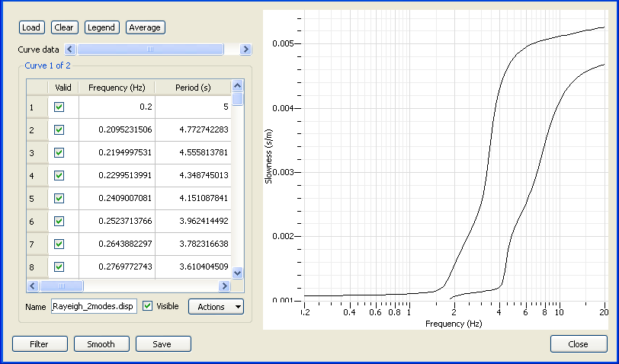Click the Load button

pyautogui.click(x=31, y=27)
